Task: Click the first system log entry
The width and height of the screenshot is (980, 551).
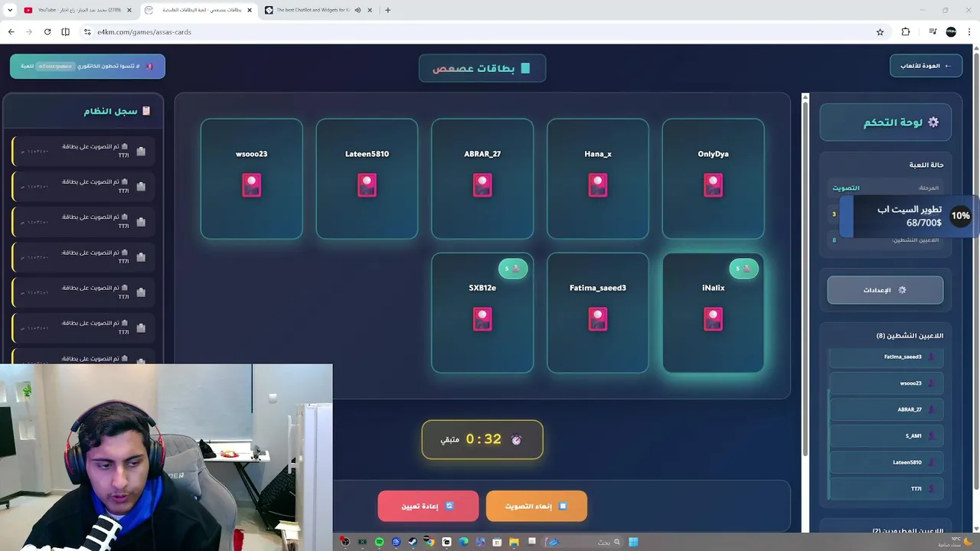Action: coord(83,151)
